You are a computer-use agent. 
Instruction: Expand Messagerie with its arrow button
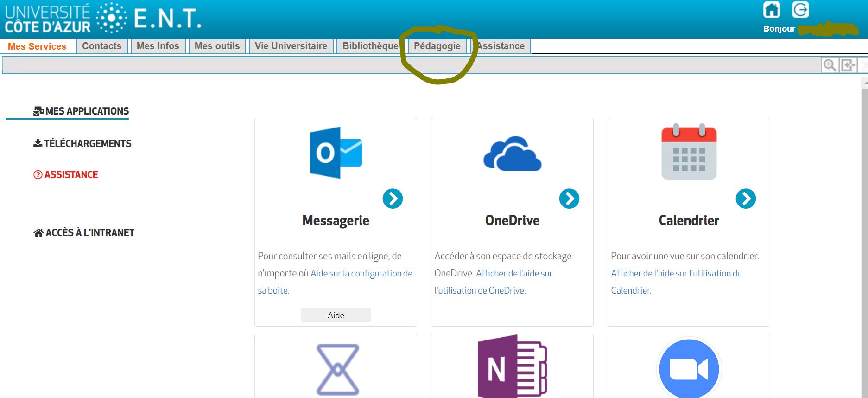pos(393,199)
